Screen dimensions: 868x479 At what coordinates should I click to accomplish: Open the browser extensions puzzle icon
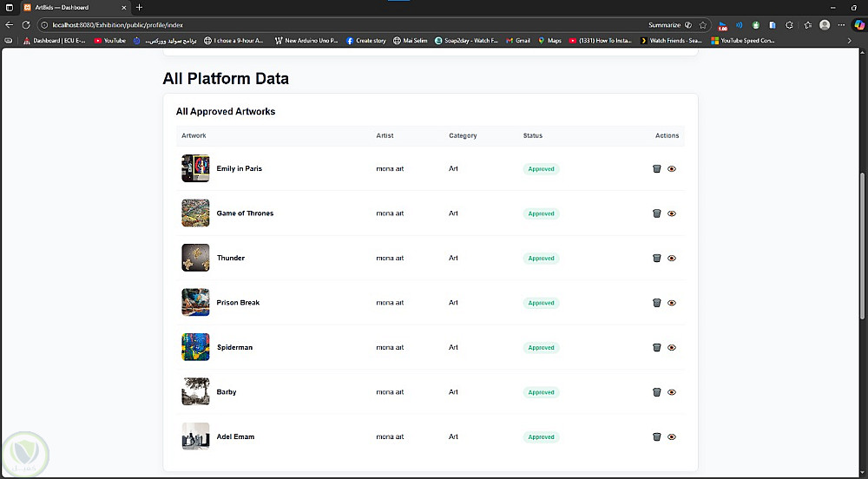click(x=789, y=25)
